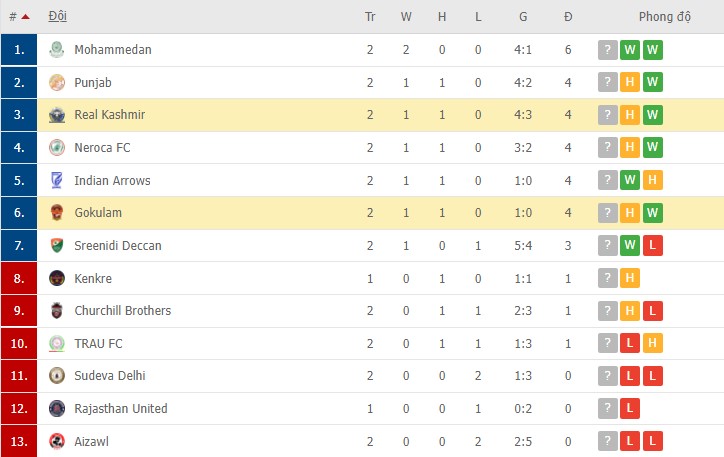Open the TRAU FC team link
This screenshot has width=724, height=457.
click(x=98, y=343)
